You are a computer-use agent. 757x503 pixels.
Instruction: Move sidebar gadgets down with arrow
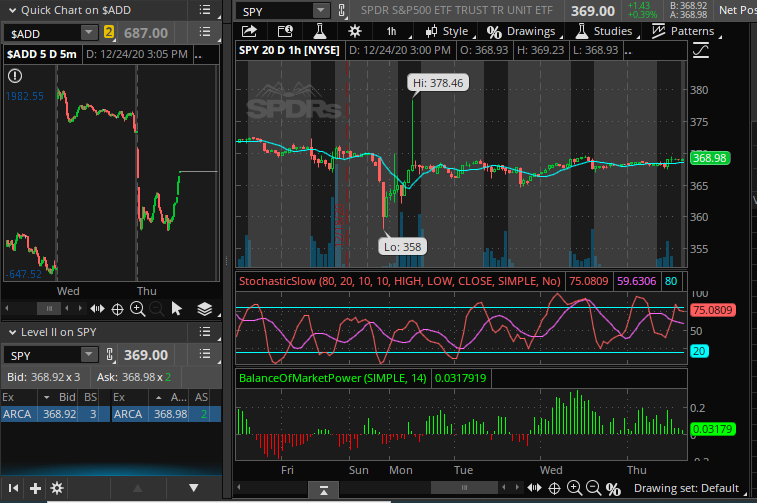coord(194,488)
